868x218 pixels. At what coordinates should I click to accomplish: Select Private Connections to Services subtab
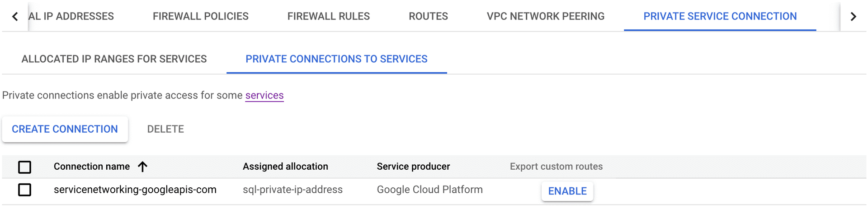(336, 59)
